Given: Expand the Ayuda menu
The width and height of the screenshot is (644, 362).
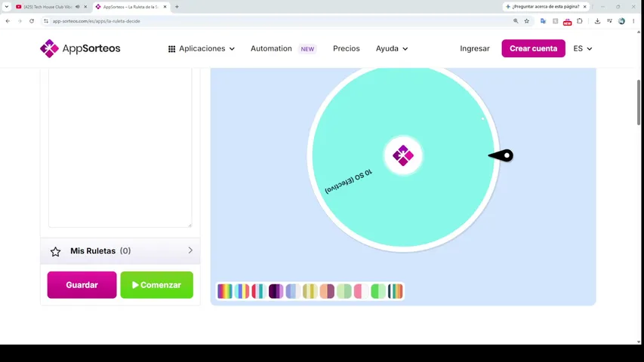Looking at the screenshot, I should click(x=392, y=48).
